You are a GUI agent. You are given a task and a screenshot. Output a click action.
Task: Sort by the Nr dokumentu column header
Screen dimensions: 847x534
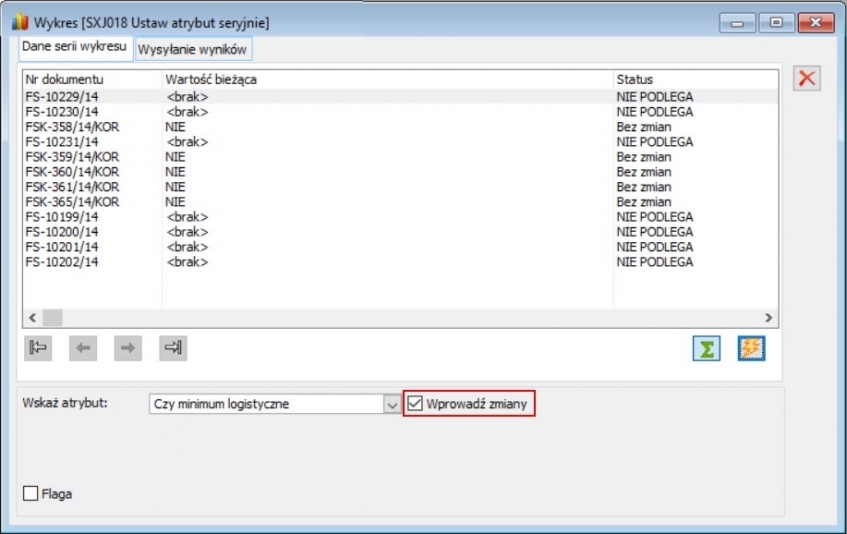pyautogui.click(x=92, y=79)
